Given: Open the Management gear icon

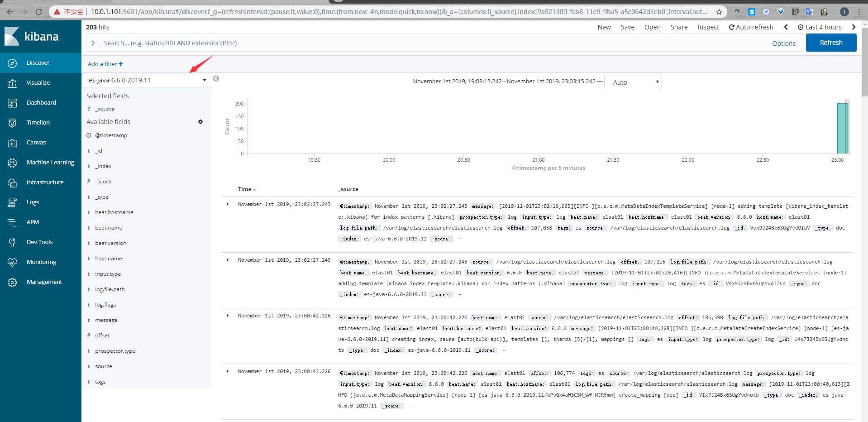Looking at the screenshot, I should point(12,282).
